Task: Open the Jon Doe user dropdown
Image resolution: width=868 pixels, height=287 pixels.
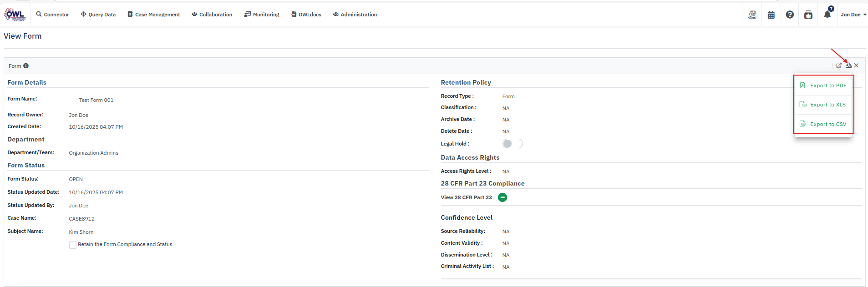Action: [x=853, y=15]
